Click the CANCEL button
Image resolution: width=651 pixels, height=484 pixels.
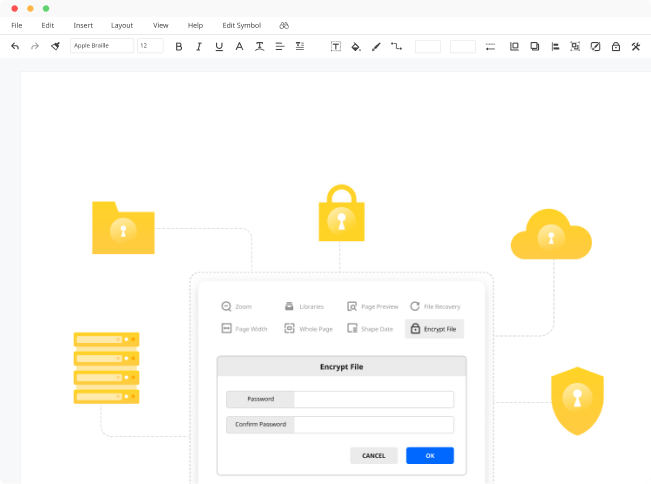coord(374,455)
